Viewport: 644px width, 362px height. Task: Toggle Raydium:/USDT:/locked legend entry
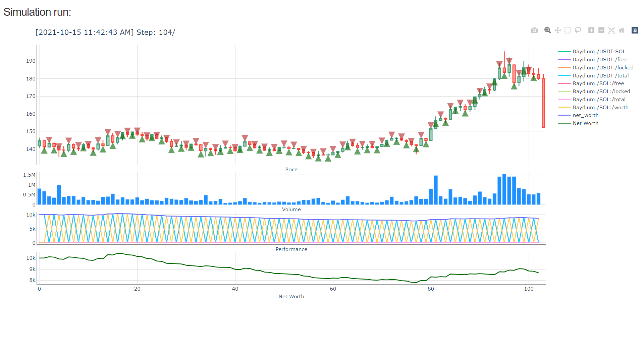coord(603,68)
